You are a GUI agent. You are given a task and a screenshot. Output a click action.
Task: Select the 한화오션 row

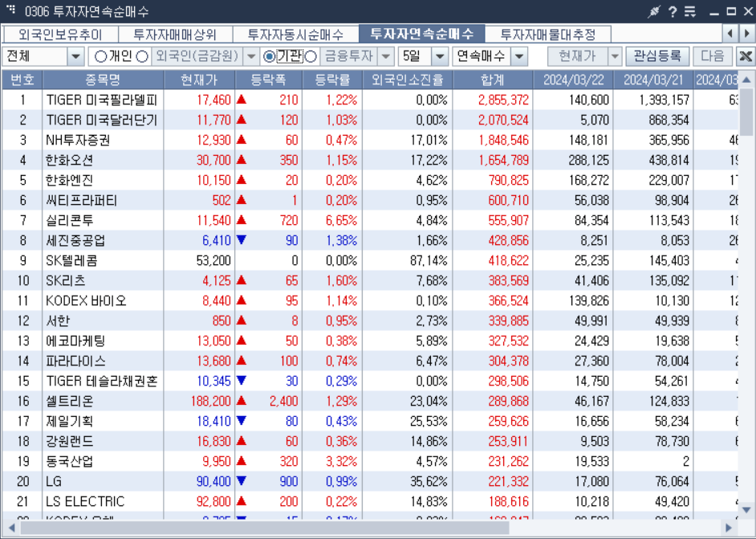(370, 160)
